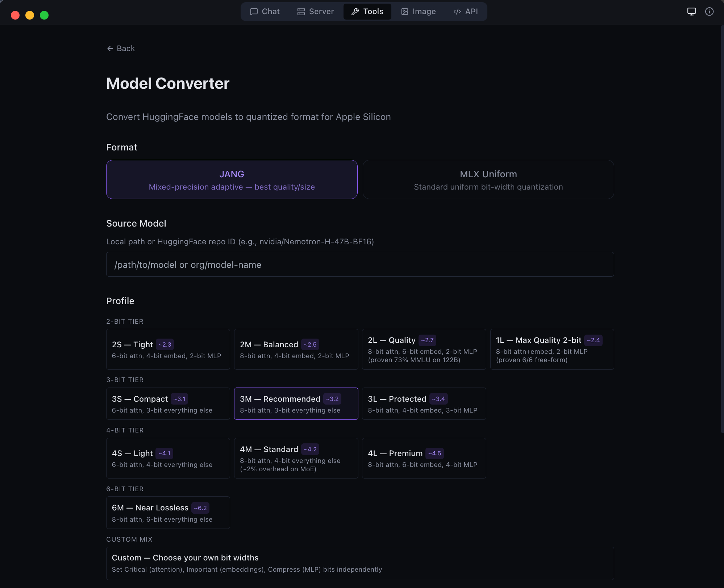Click the display icon in the top right

(691, 11)
